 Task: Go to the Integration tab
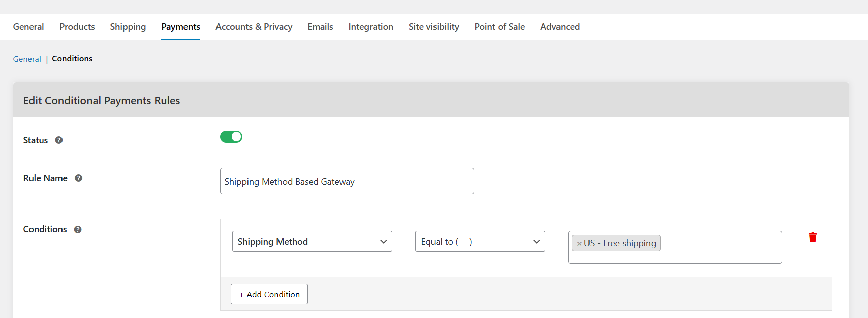click(371, 27)
